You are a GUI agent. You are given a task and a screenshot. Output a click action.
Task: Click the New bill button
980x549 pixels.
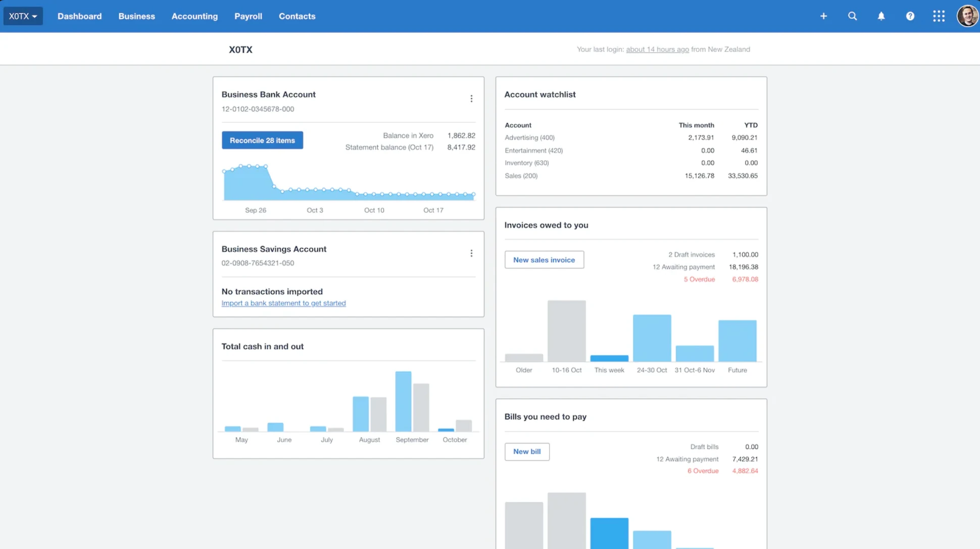point(527,451)
